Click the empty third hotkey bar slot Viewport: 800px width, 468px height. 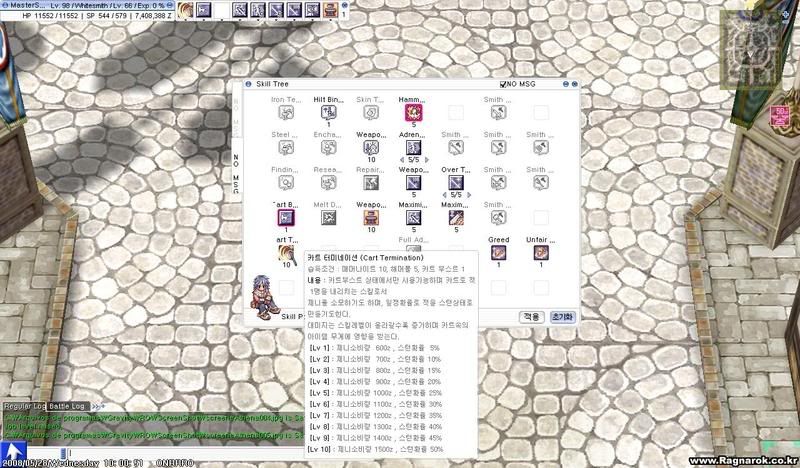click(x=221, y=10)
